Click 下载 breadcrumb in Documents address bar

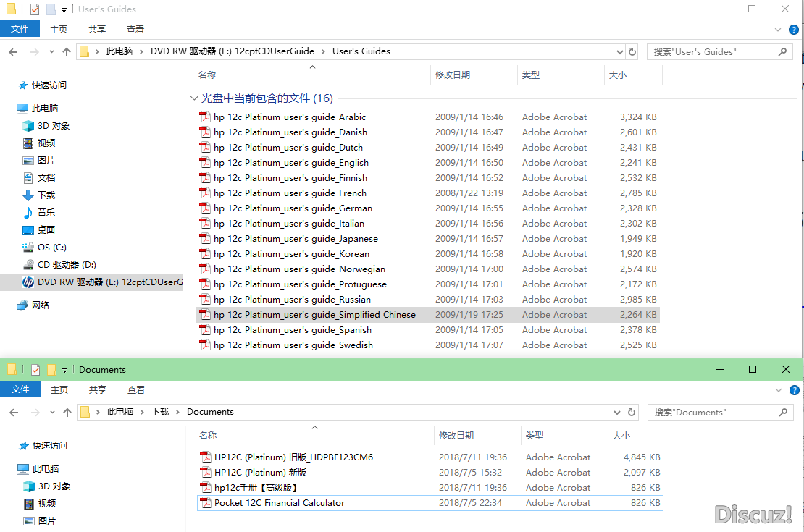click(x=160, y=412)
